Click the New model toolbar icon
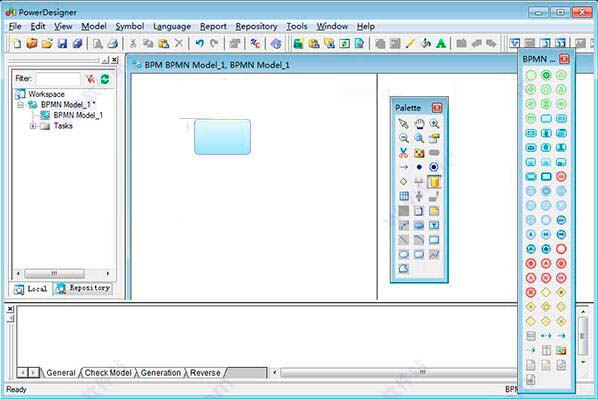The image size is (598, 399). point(17,43)
